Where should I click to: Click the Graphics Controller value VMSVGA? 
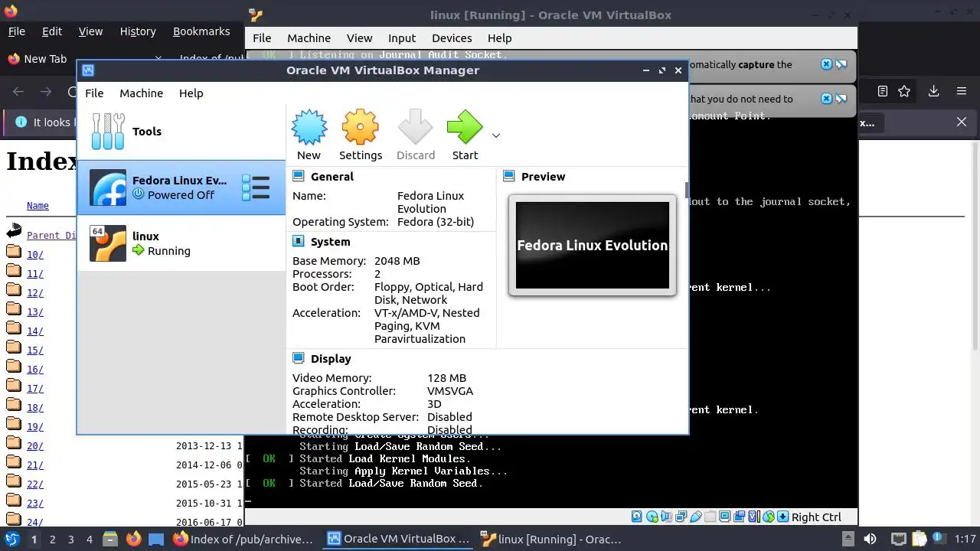450,391
